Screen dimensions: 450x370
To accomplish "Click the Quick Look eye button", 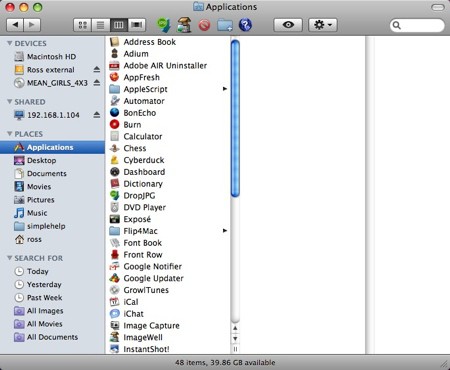I will (x=288, y=25).
